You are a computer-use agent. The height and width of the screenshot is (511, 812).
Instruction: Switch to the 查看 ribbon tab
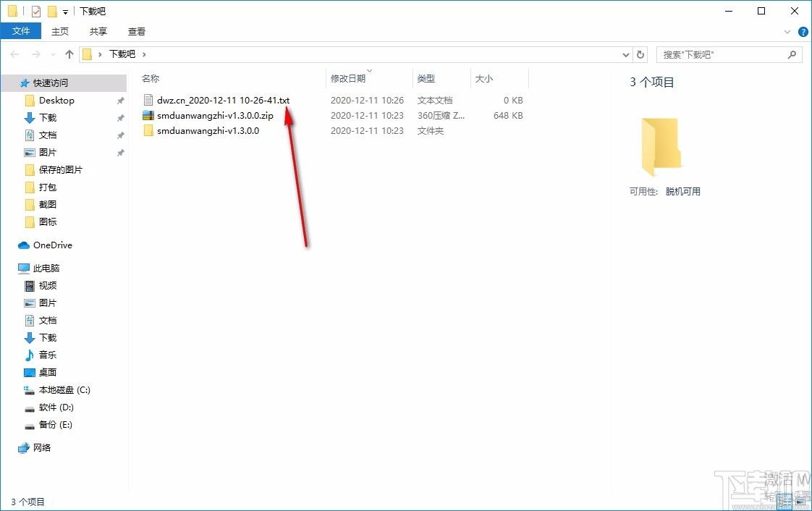point(137,32)
